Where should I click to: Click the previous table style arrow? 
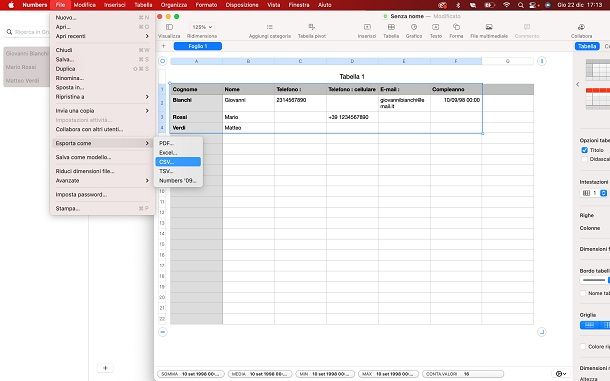coord(578,84)
